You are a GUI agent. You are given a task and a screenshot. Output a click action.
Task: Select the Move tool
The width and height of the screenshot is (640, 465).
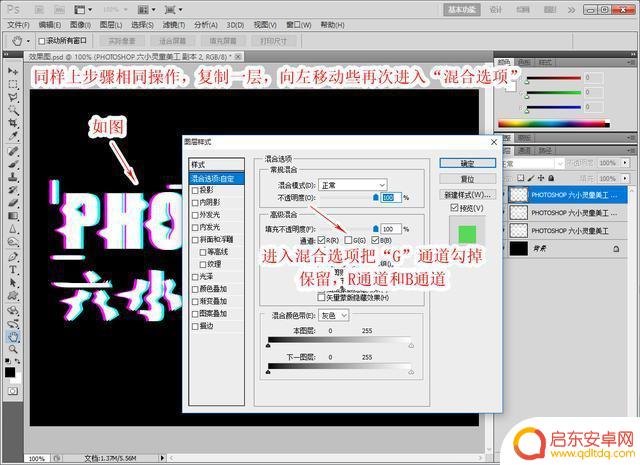[13, 71]
